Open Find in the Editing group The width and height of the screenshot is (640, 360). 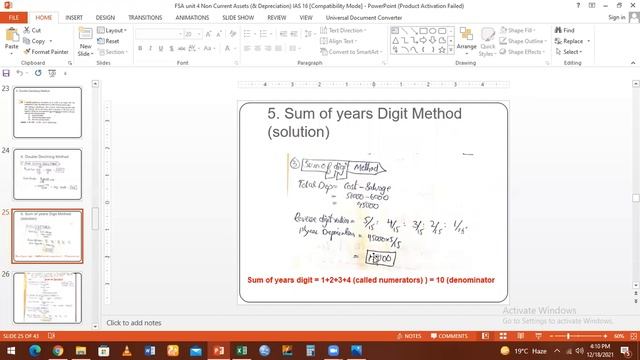(565, 30)
